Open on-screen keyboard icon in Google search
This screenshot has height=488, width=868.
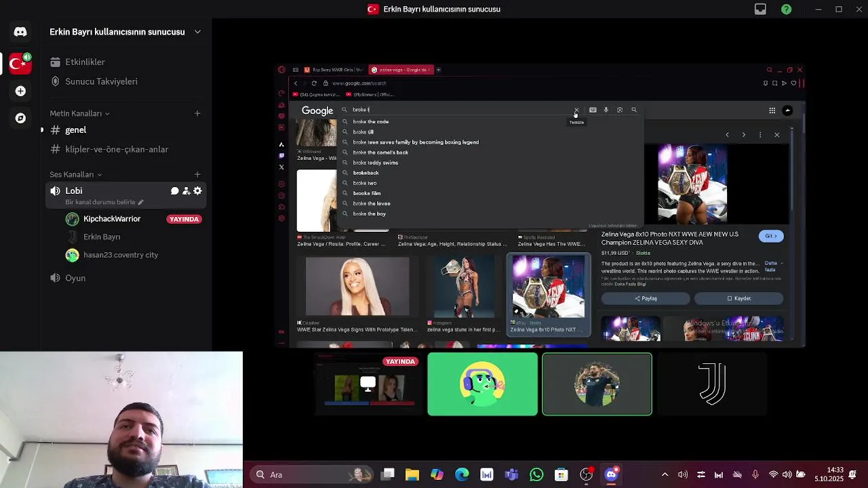[x=593, y=110]
